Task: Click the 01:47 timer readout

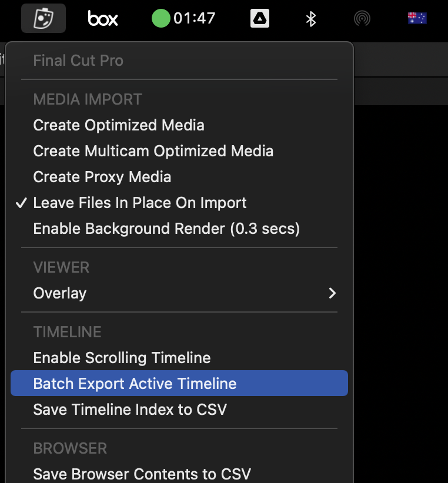Action: coord(194,18)
